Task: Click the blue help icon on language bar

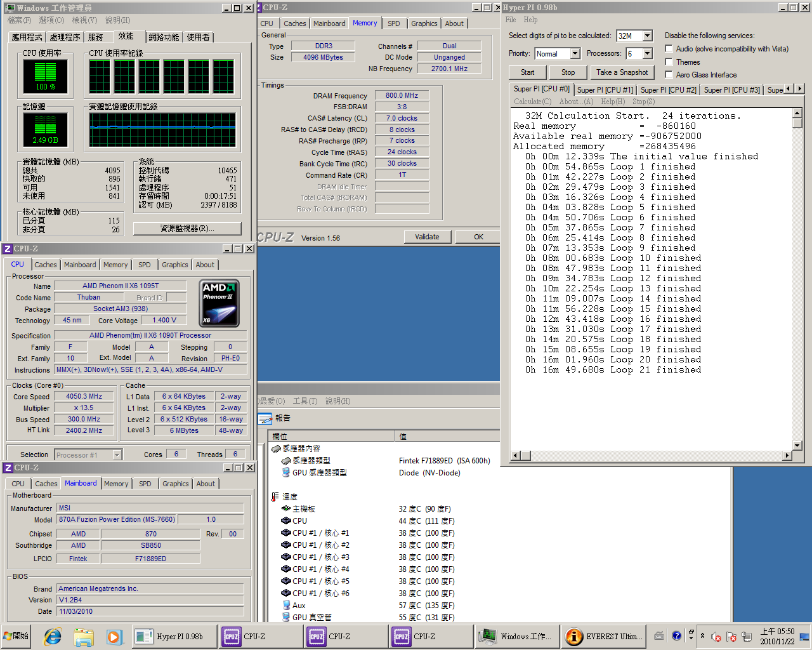Action: coord(677,635)
